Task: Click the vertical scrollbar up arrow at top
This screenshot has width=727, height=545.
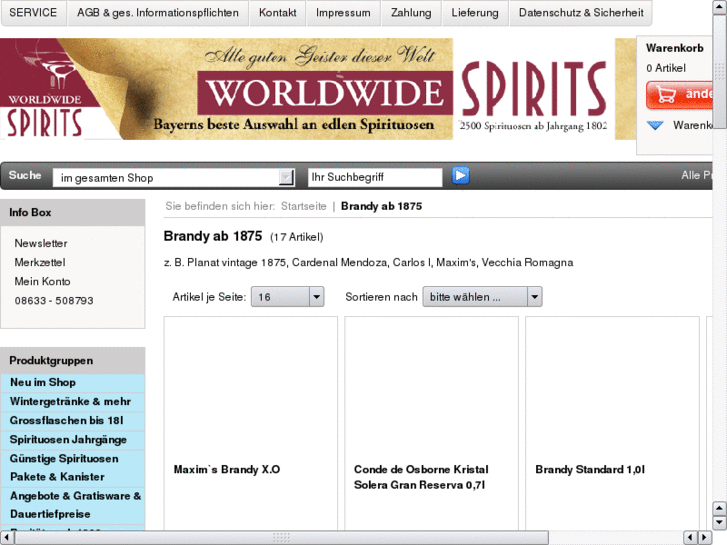Action: pyautogui.click(x=720, y=7)
